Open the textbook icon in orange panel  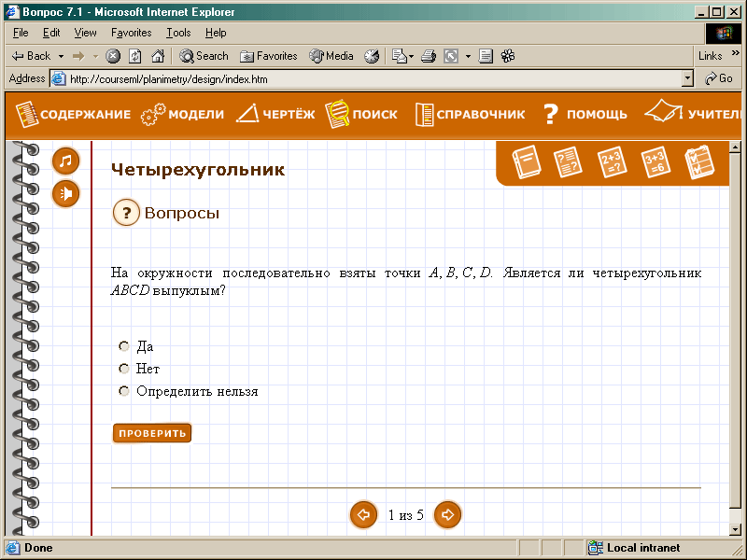click(x=527, y=162)
